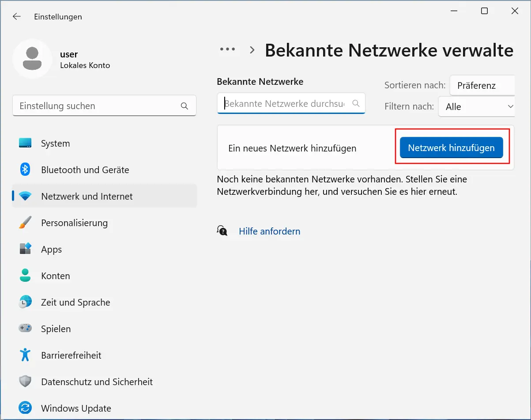The image size is (531, 420).
Task: Open the Hilfe anfordern link
Action: pos(269,231)
